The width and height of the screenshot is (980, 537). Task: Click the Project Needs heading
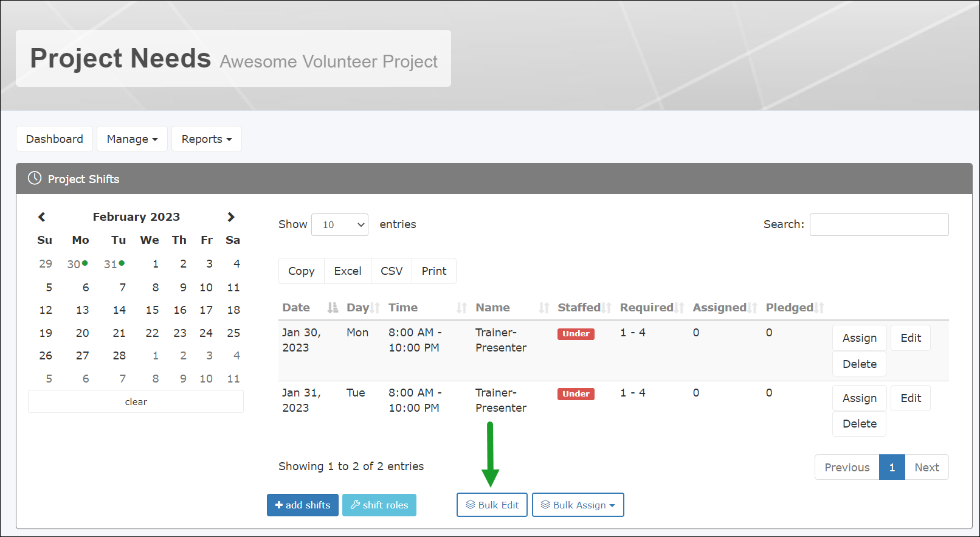[x=120, y=58]
